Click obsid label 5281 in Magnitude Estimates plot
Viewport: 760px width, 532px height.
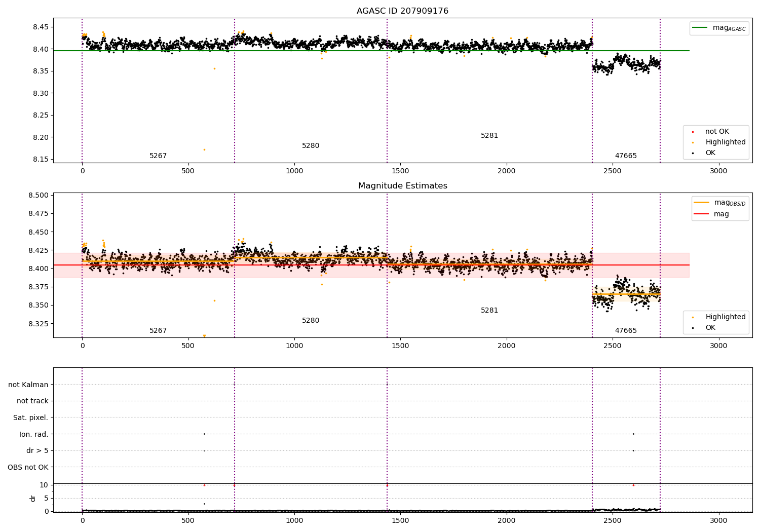click(x=489, y=310)
